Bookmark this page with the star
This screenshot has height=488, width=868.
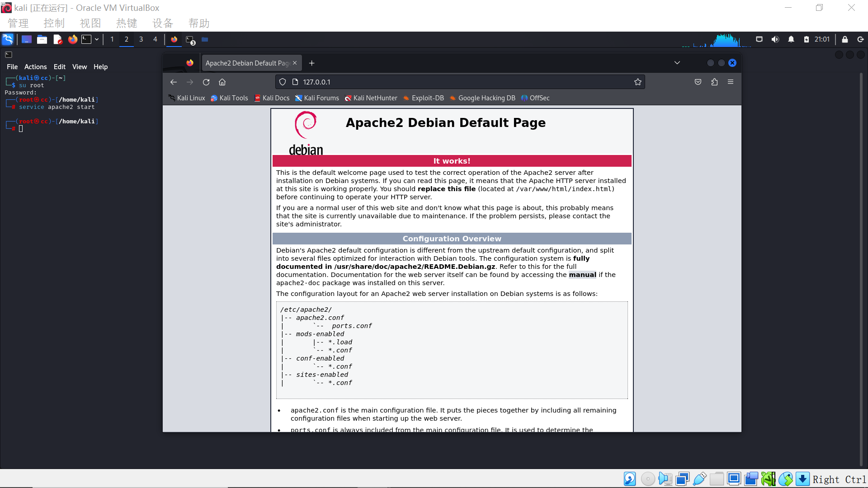click(637, 82)
